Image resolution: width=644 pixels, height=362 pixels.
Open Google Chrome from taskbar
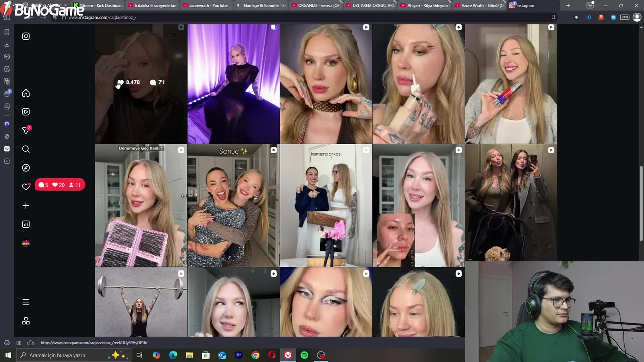point(255,355)
